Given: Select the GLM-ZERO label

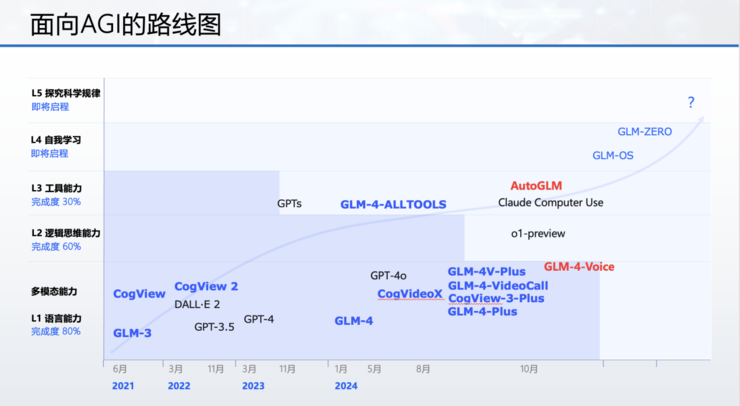Looking at the screenshot, I should tap(645, 132).
